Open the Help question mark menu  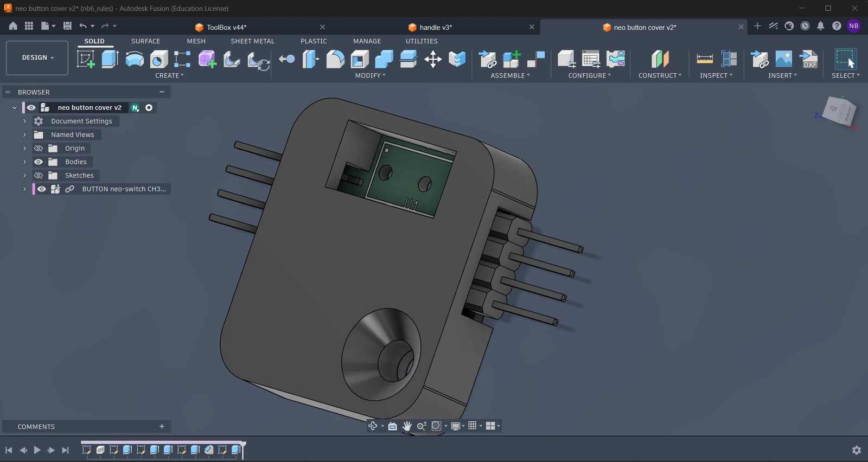click(x=837, y=26)
